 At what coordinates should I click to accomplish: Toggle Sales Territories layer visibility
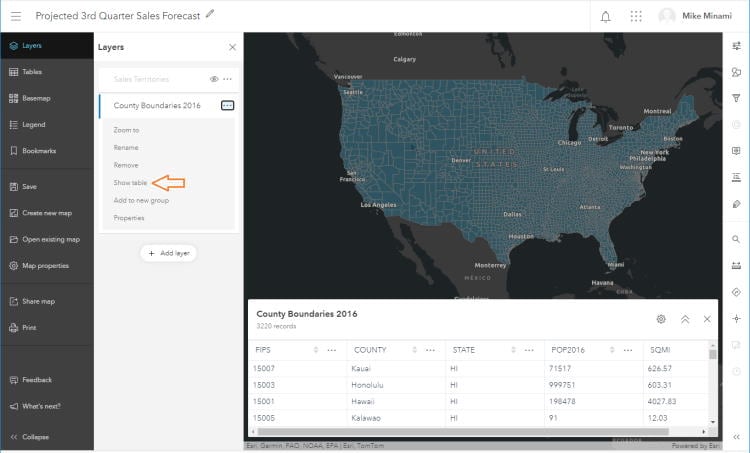[x=214, y=79]
